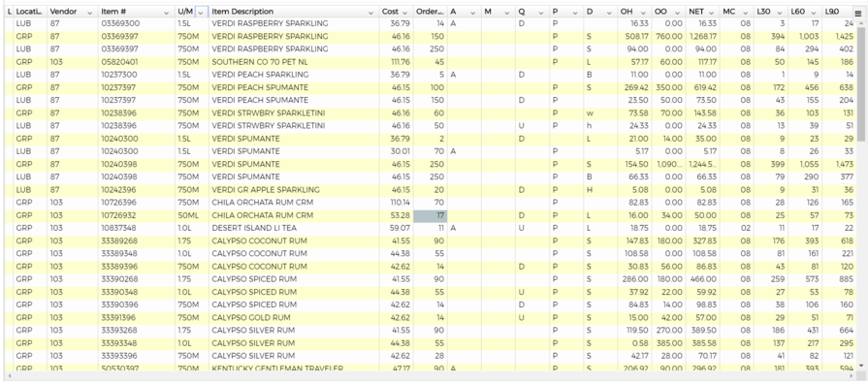Open the Vendor column filter arrow
Screen dimensions: 868x384
tap(89, 13)
